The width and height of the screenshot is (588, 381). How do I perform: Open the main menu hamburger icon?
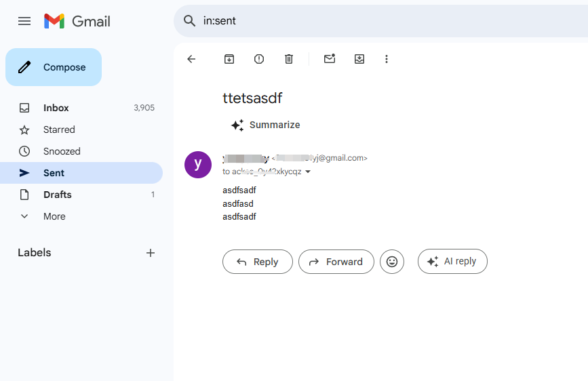click(24, 21)
